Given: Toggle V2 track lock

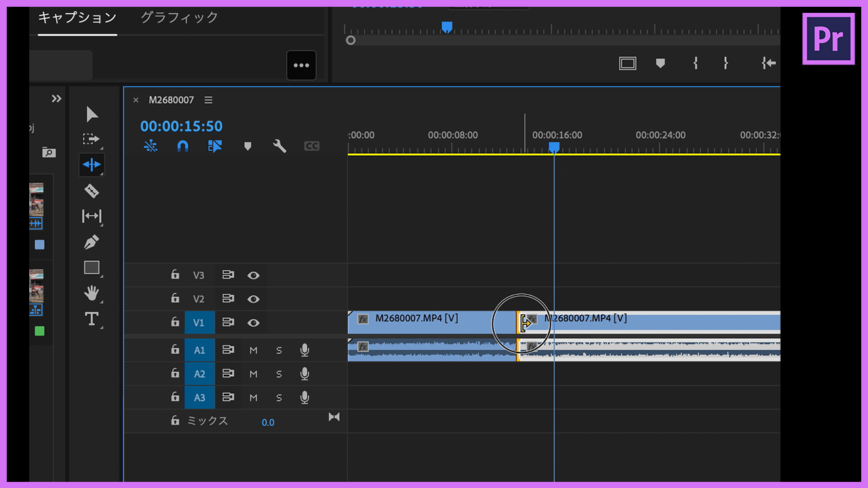Looking at the screenshot, I should (175, 298).
